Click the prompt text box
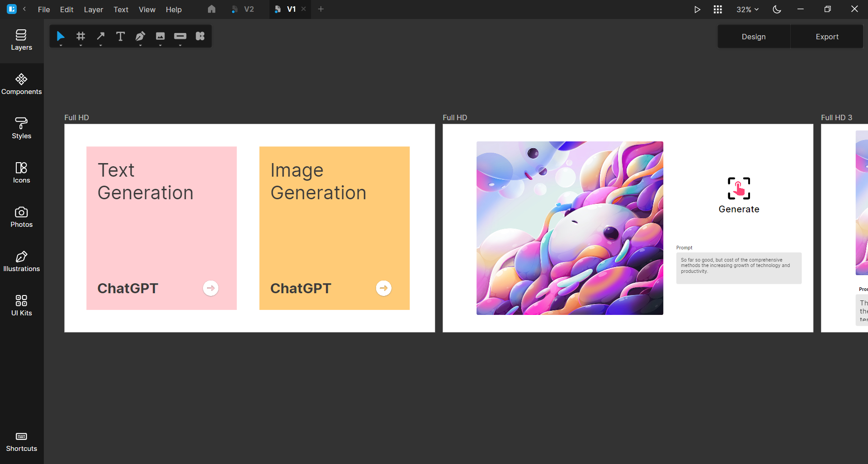 [739, 268]
